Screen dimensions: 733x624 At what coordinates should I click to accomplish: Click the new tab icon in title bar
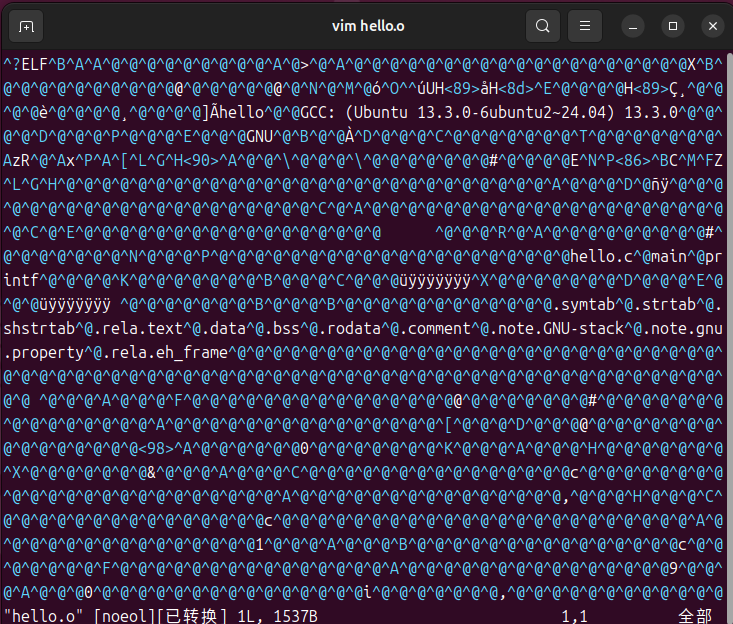click(26, 26)
